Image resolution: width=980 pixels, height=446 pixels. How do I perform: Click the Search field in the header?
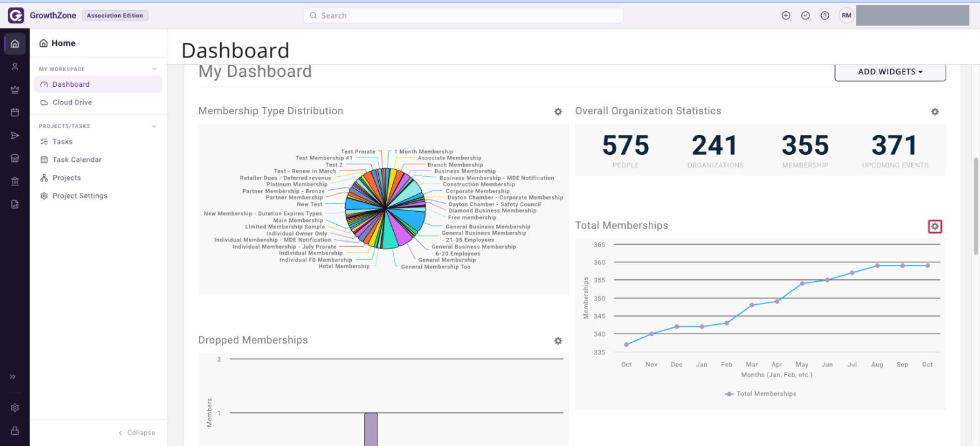(463, 16)
